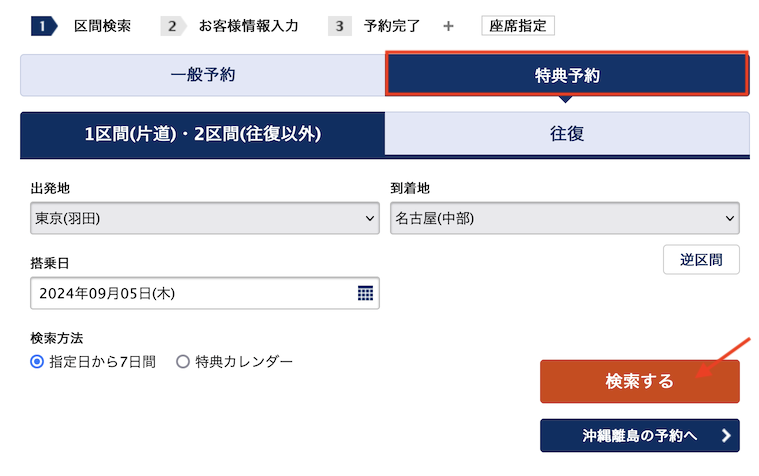Click the 逆区間 reverse route button
This screenshot has height=476, width=759.
click(701, 259)
